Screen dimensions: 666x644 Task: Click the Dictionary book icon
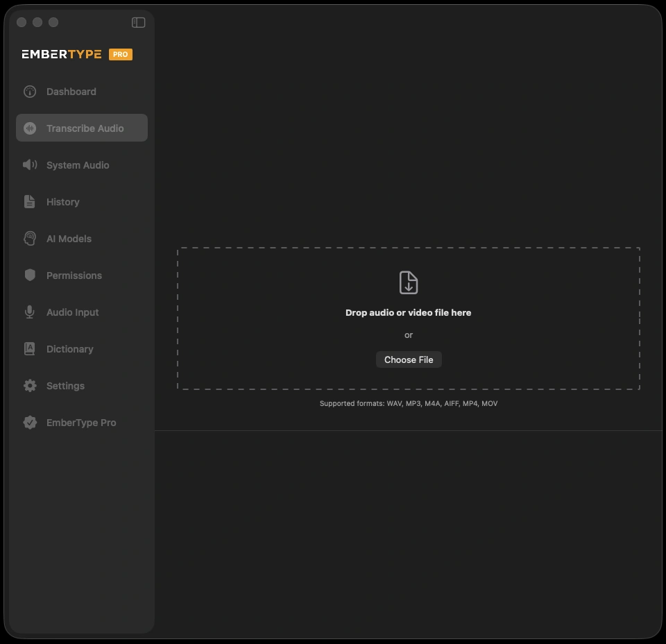[29, 349]
